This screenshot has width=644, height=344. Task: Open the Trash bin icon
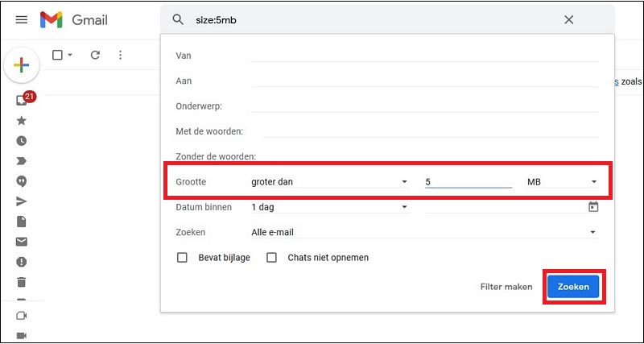(22, 282)
